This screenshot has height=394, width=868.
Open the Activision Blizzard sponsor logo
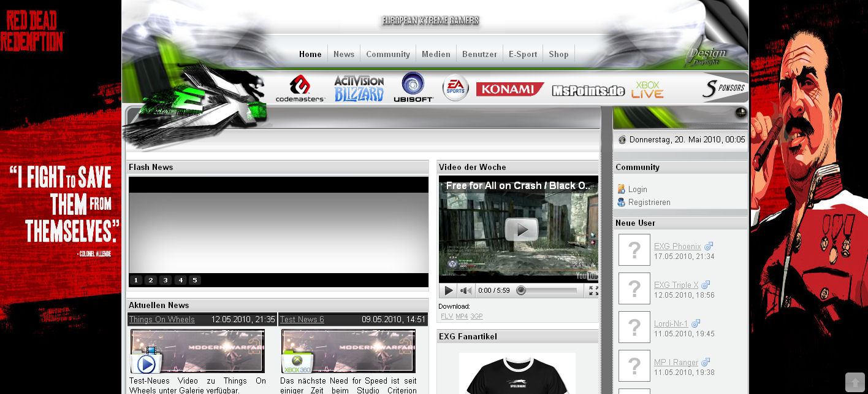[x=359, y=88]
